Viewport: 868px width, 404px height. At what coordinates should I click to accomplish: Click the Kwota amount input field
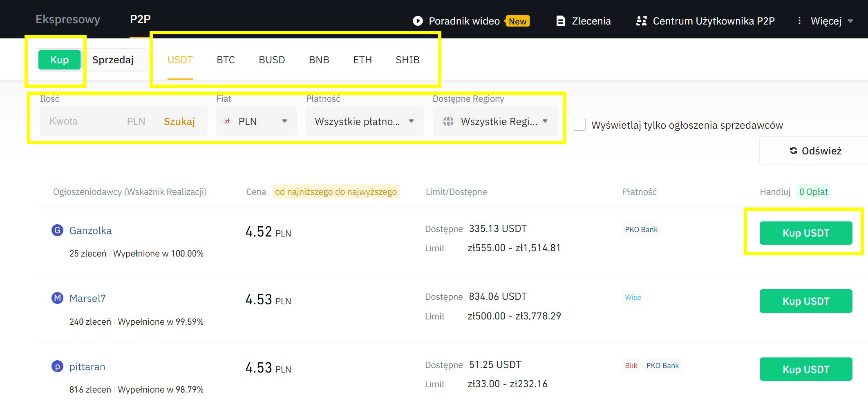pyautogui.click(x=82, y=121)
